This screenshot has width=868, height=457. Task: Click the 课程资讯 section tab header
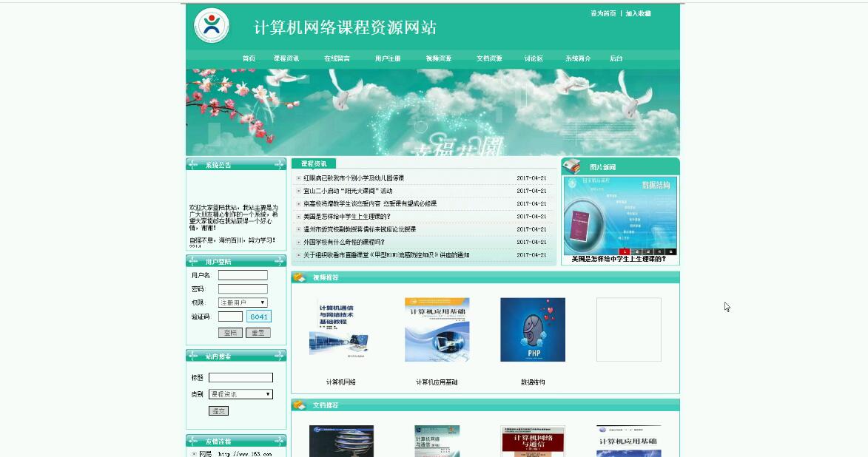pyautogui.click(x=314, y=163)
